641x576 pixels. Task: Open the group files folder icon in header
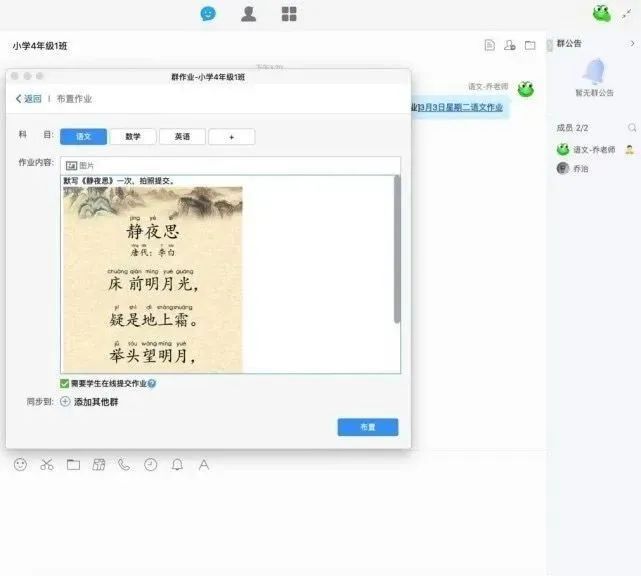click(x=530, y=45)
